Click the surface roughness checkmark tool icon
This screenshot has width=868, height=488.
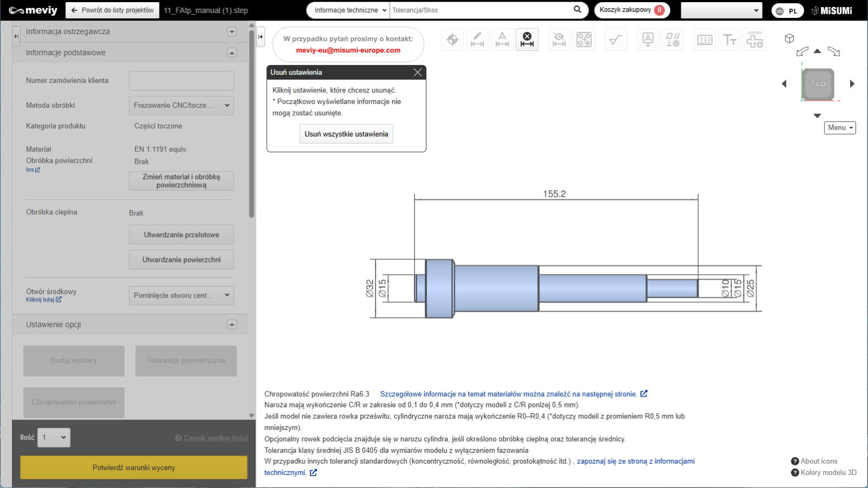tap(615, 40)
